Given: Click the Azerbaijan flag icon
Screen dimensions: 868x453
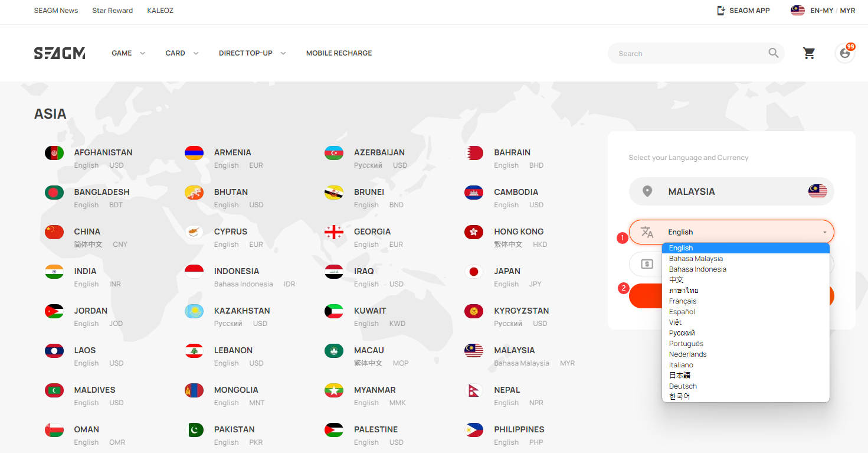Looking at the screenshot, I should point(334,153).
